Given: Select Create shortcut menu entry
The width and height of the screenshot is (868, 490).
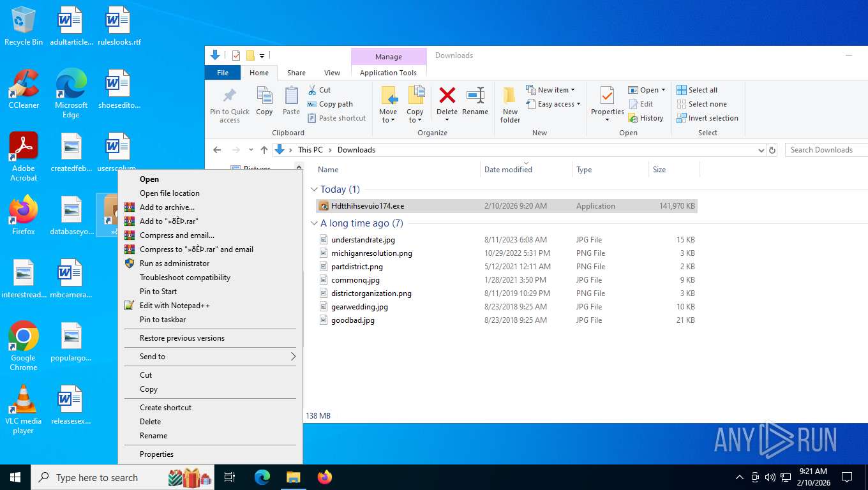Looking at the screenshot, I should (210, 408).
